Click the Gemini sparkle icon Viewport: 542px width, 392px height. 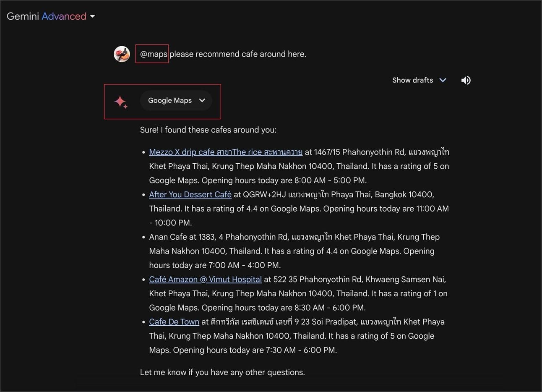click(121, 102)
